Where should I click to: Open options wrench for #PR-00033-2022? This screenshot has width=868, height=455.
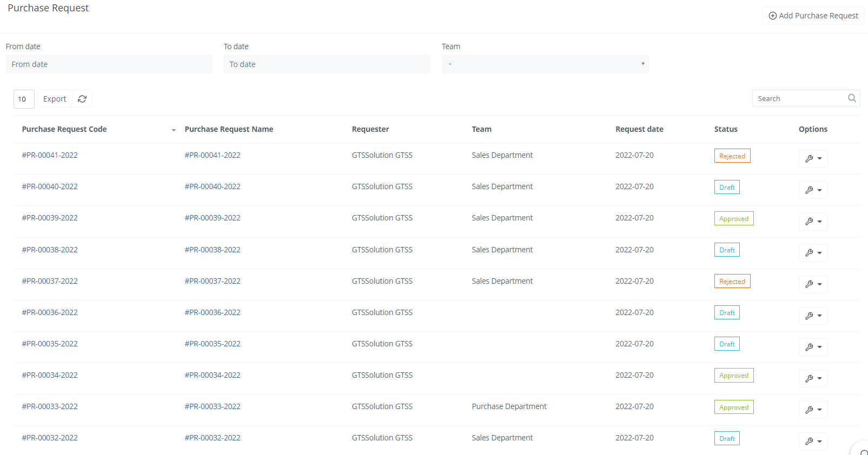coord(813,410)
